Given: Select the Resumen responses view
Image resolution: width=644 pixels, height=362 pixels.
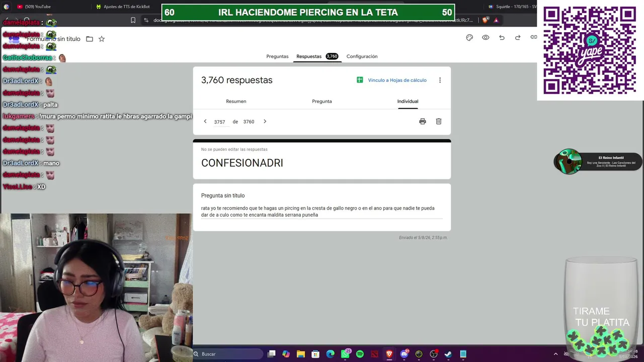Looking at the screenshot, I should click(x=236, y=102).
